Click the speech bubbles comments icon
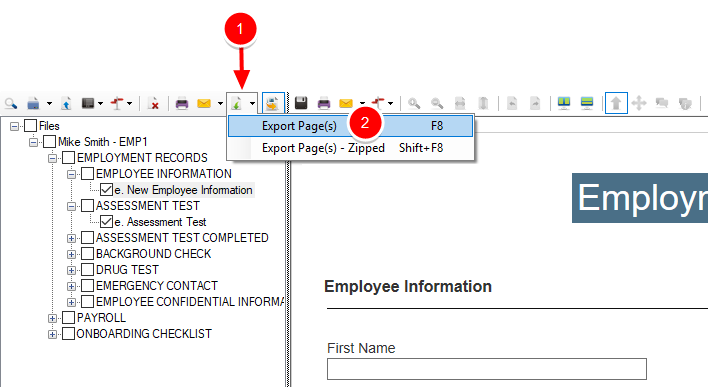Screen dimensions: 708x387 click(x=661, y=103)
